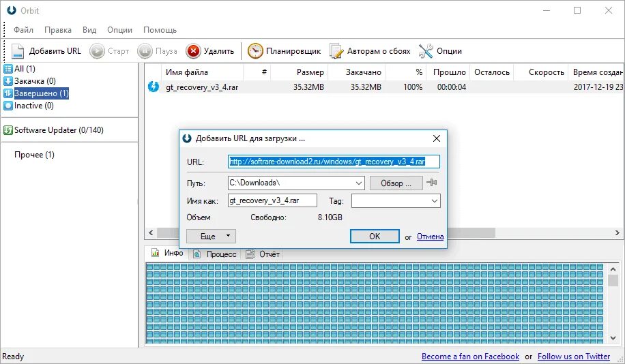This screenshot has width=625, height=364.
Task: Select Software Updater (0/140) item
Action: (x=59, y=130)
